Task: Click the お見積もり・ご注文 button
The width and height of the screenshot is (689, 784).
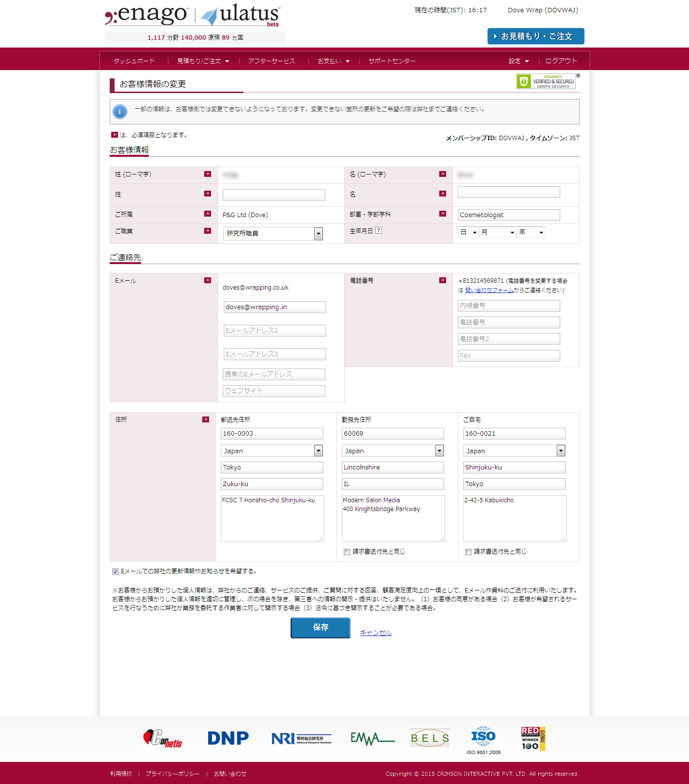Action: coord(536,36)
